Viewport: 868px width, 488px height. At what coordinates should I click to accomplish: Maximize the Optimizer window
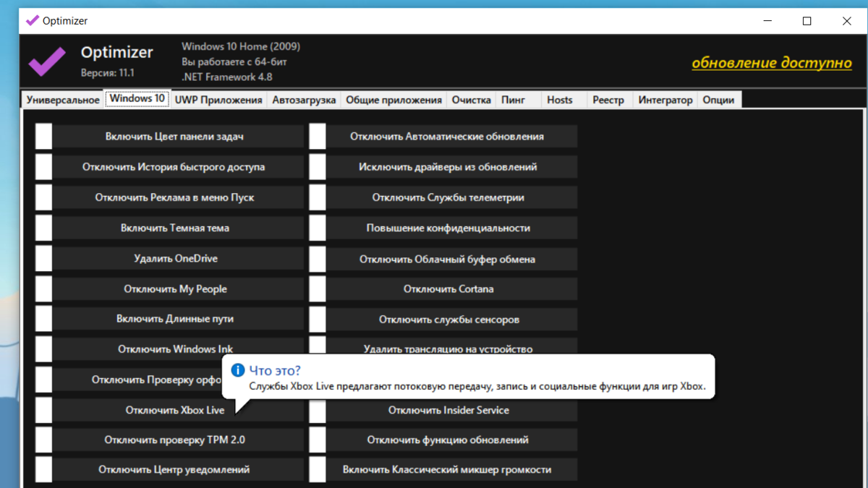pyautogui.click(x=807, y=21)
